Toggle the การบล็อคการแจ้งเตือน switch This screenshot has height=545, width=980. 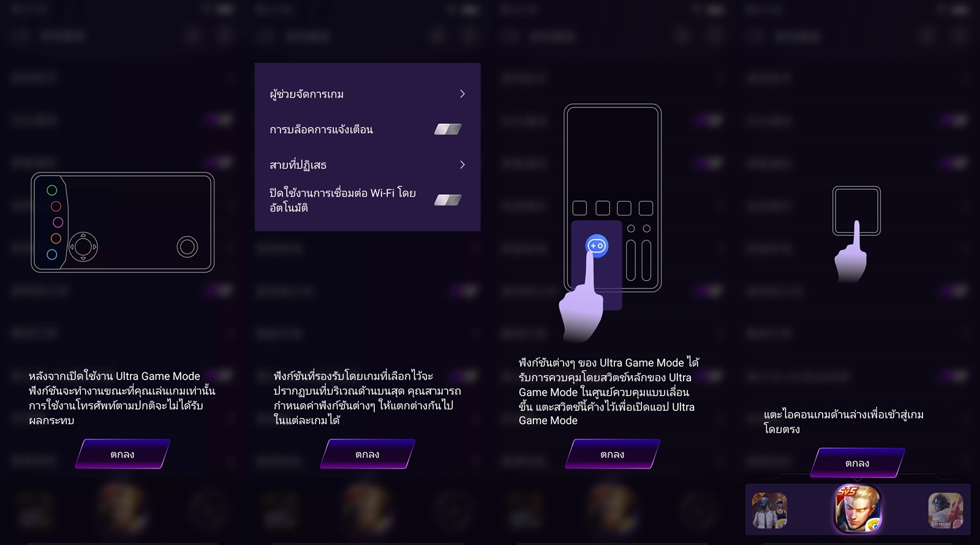(448, 129)
